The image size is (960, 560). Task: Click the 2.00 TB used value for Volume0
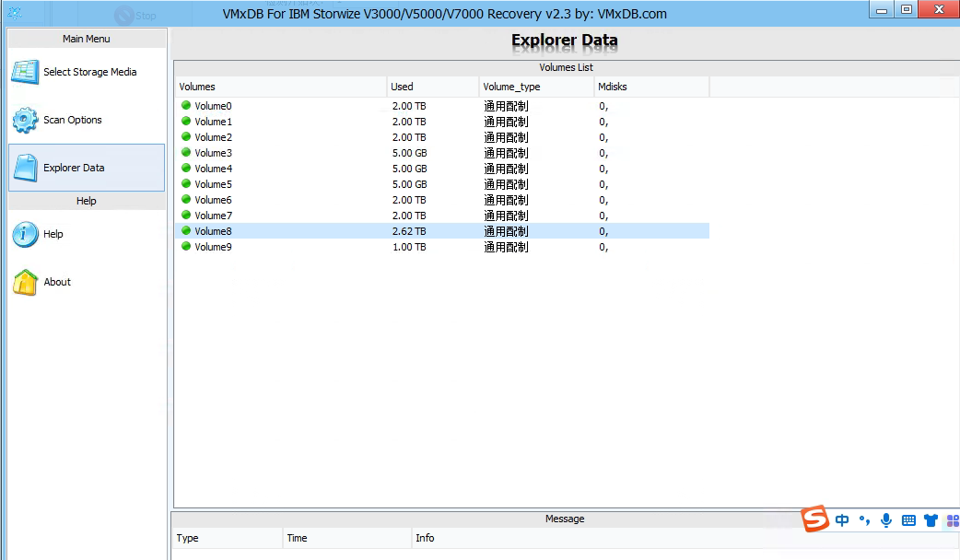409,106
